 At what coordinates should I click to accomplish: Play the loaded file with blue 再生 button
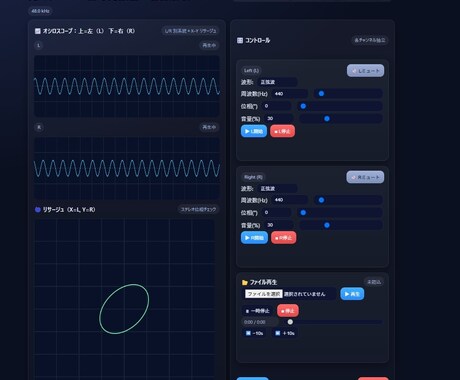pyautogui.click(x=352, y=294)
